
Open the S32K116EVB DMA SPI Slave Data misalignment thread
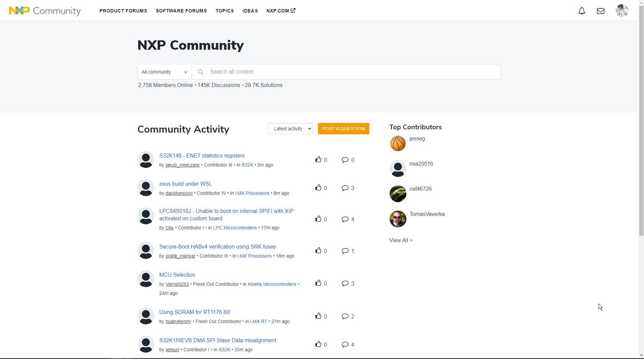coord(217,340)
